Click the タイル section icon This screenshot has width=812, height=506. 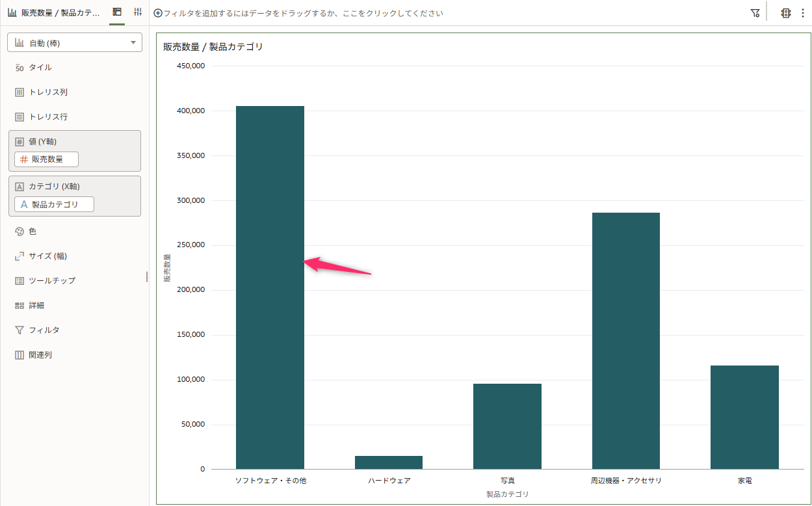20,68
